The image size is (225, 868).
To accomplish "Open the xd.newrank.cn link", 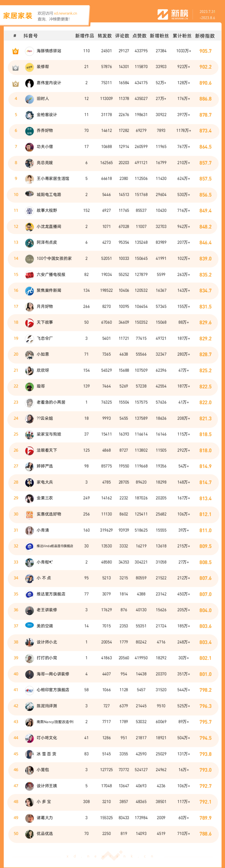I will click(x=65, y=14).
